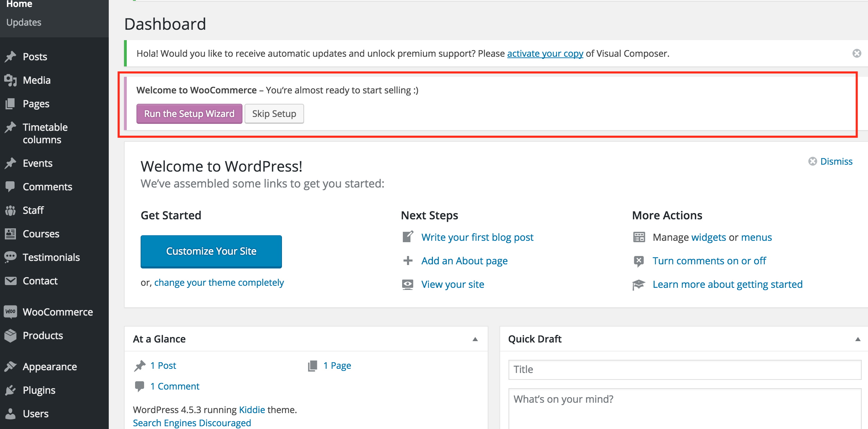Click the pushpin icon beside 1 Post
This screenshot has height=429, width=868.
coord(140,366)
